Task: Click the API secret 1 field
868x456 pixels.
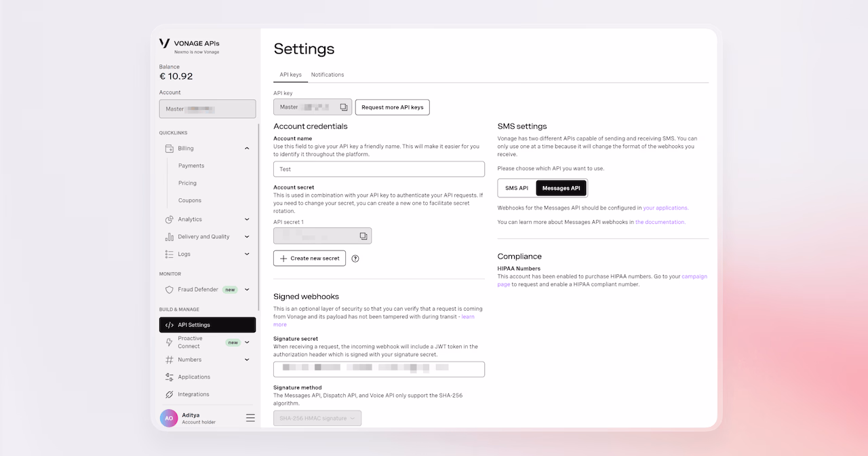Action: 323,236
